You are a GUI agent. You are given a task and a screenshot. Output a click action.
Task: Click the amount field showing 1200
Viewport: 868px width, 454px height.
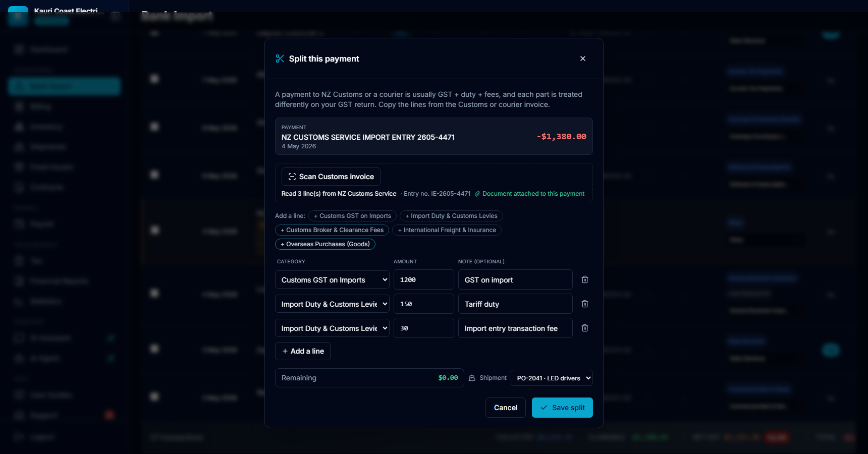[424, 279]
